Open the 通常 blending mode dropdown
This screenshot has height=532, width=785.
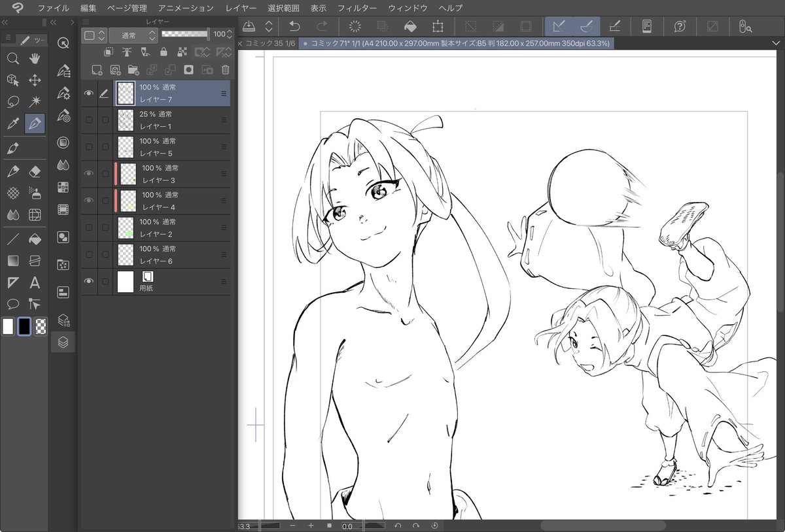click(133, 36)
